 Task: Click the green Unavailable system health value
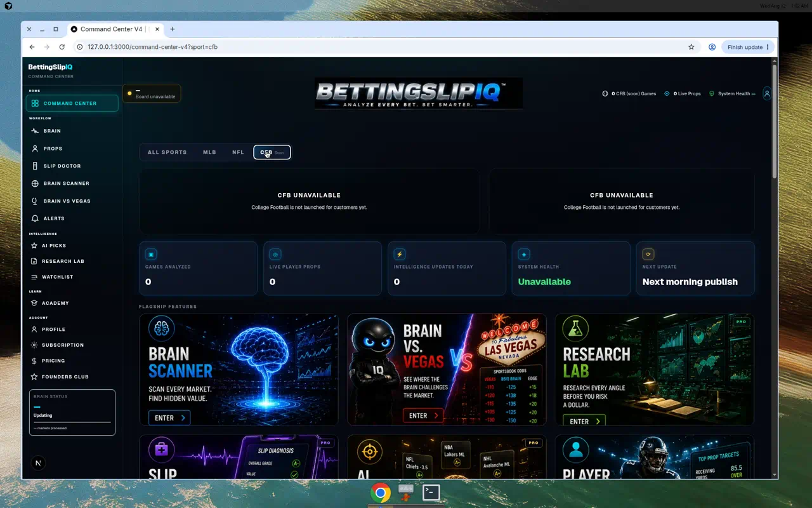pos(544,282)
